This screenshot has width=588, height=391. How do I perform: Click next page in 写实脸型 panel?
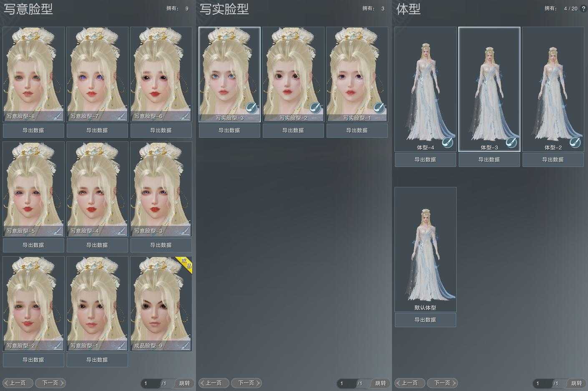(246, 383)
